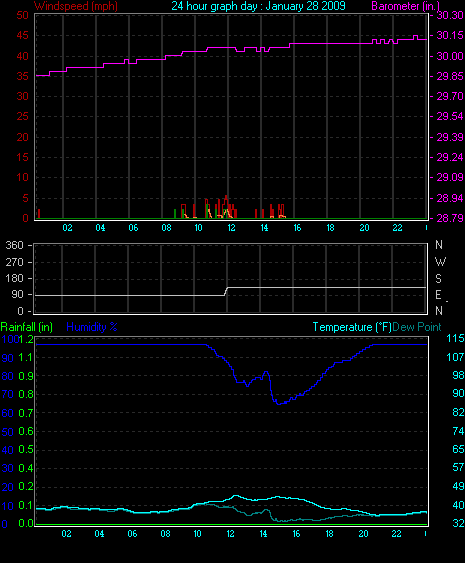465x563 pixels.
Task: Click the Rainfall (in) legend label
Action: click(27, 327)
